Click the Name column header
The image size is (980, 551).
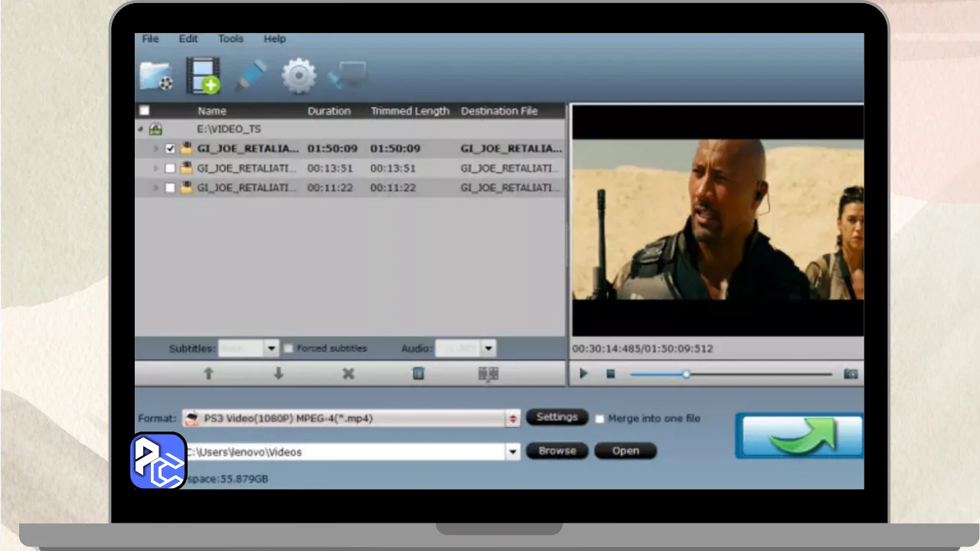(x=212, y=111)
